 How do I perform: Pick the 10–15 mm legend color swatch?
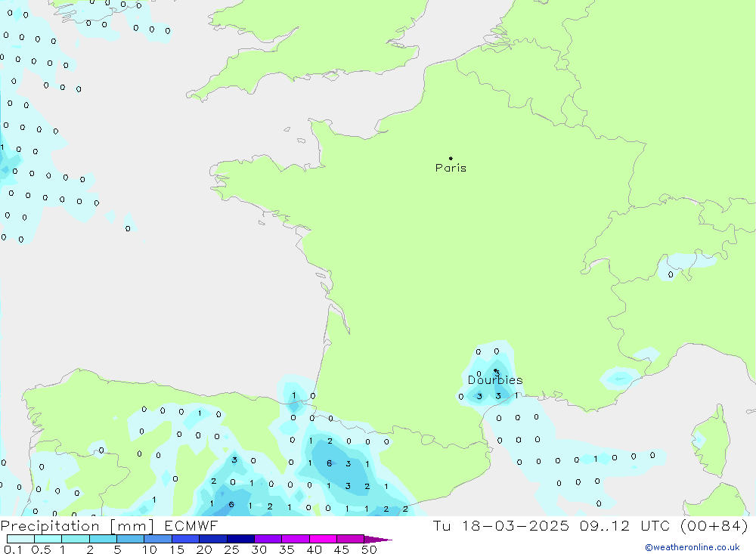tap(158, 539)
